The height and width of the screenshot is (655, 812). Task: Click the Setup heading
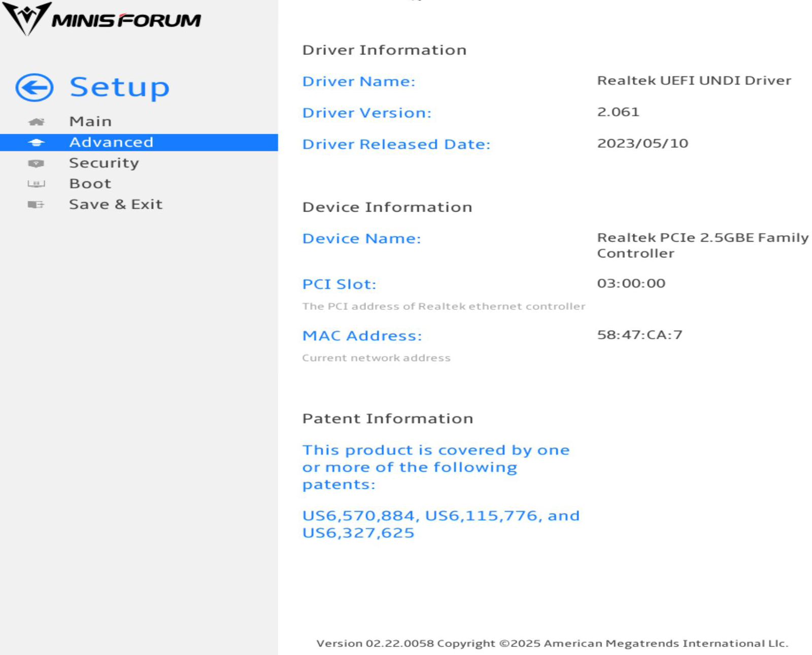click(x=119, y=87)
